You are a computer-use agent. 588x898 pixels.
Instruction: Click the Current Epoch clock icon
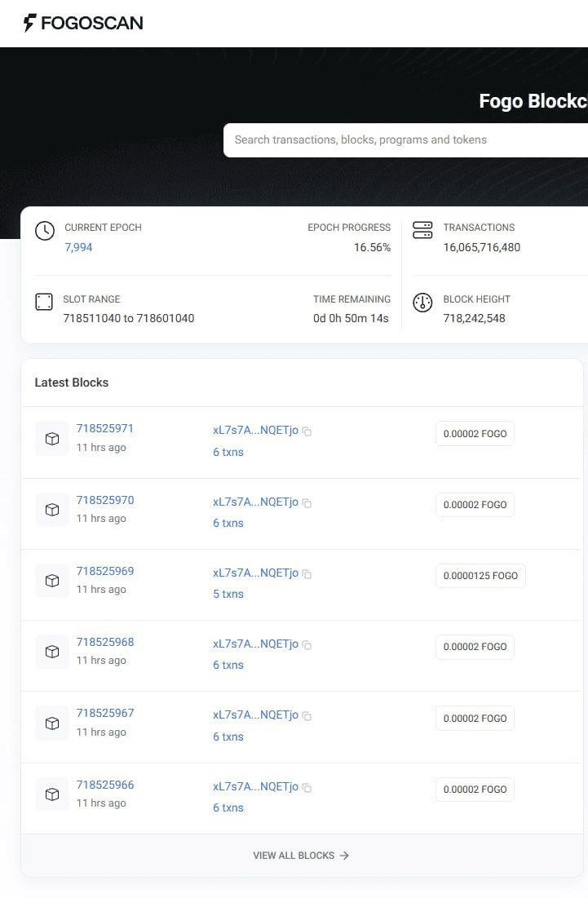45,231
